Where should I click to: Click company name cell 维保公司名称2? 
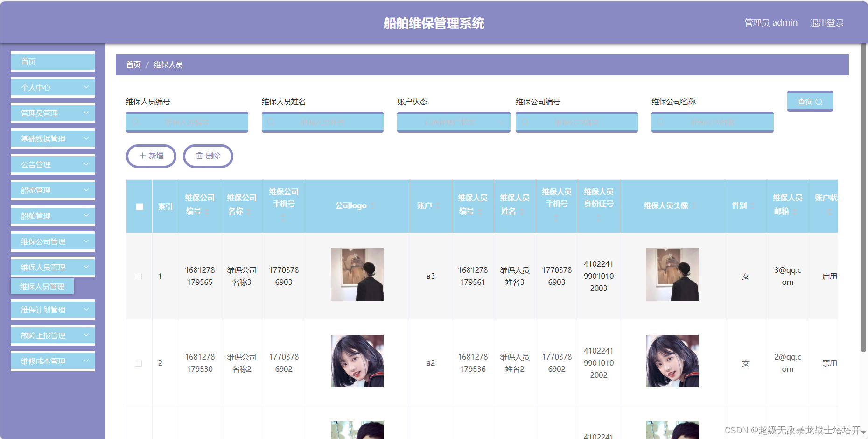click(242, 363)
